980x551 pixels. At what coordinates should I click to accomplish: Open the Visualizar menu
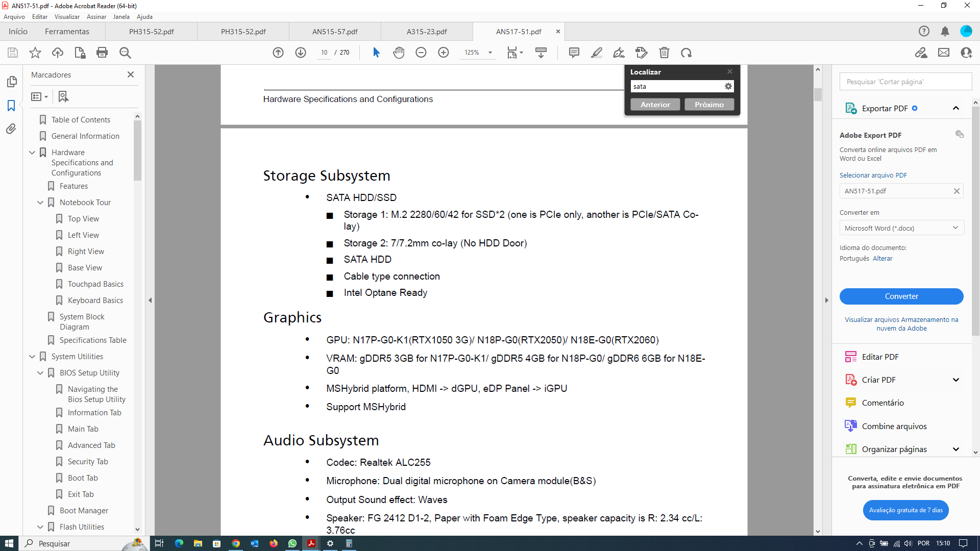click(67, 17)
